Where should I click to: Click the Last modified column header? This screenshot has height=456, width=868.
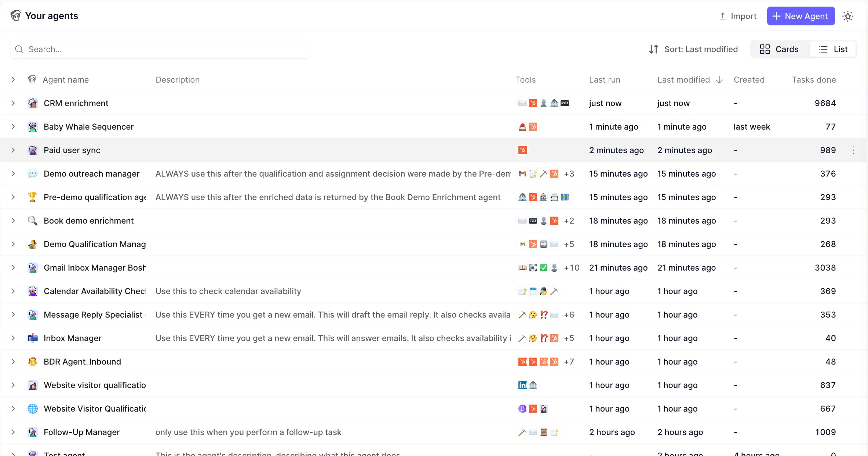pyautogui.click(x=683, y=79)
